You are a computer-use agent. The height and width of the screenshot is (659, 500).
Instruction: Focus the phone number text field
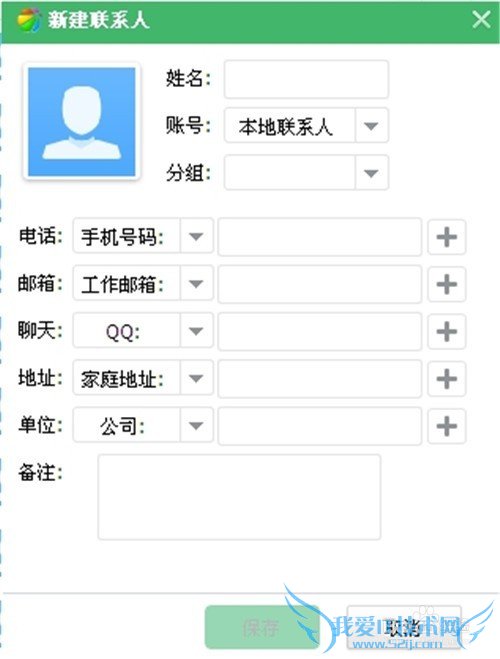(320, 237)
